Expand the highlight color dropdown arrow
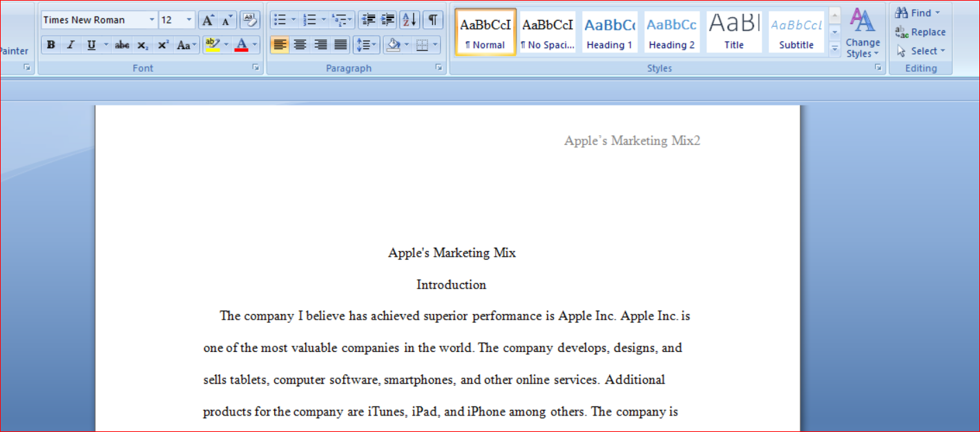 click(226, 46)
